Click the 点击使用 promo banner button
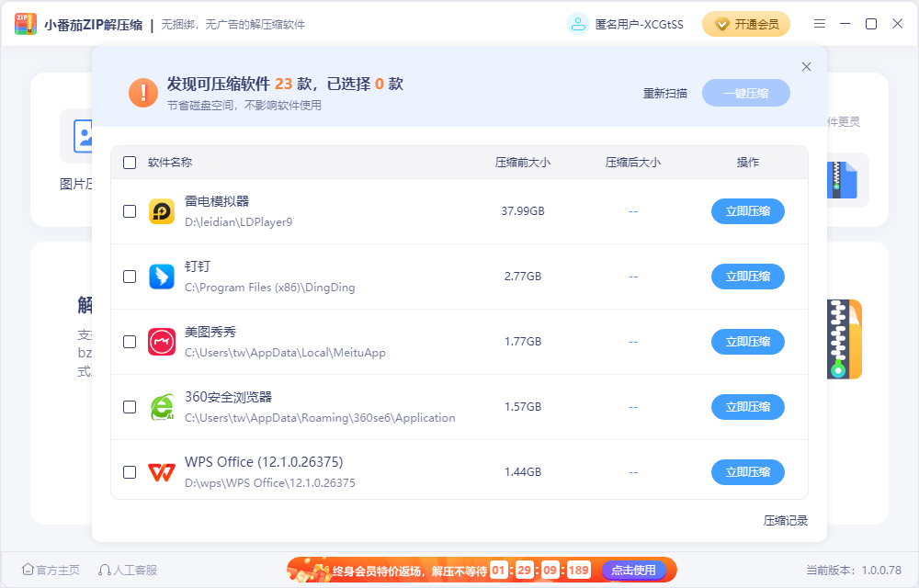Viewport: 919px width, 588px height. click(633, 570)
